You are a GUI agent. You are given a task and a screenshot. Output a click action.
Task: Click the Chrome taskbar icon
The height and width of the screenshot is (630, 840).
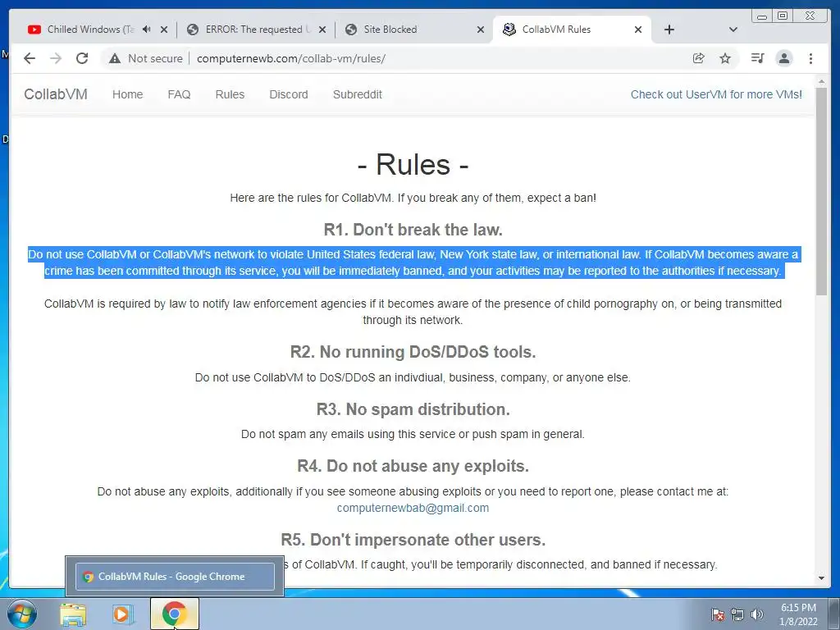coord(174,614)
